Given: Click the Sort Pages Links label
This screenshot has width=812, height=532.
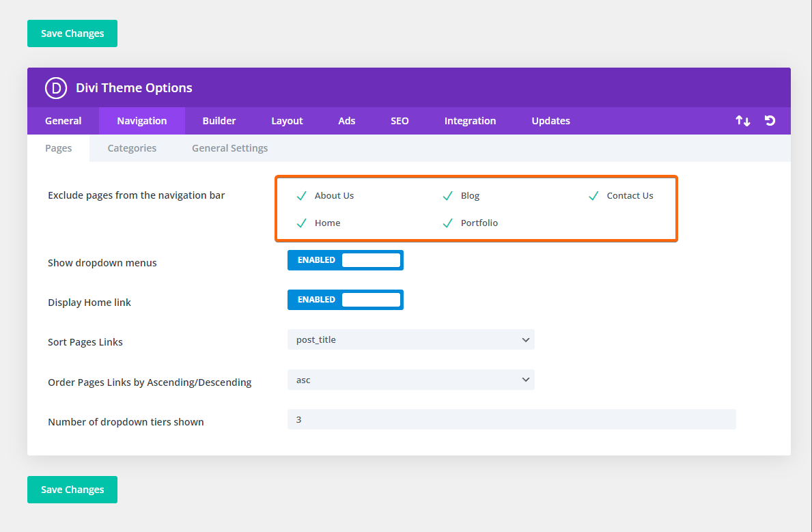Looking at the screenshot, I should click(85, 342).
